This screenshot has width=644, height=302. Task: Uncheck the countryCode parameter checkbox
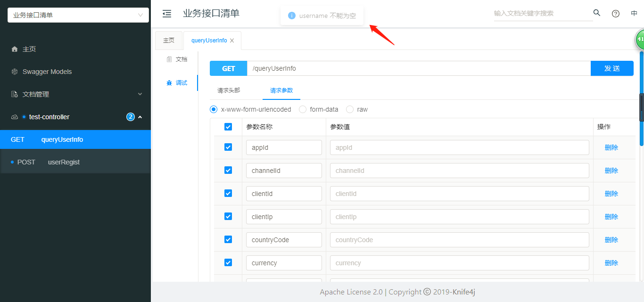coord(228,239)
